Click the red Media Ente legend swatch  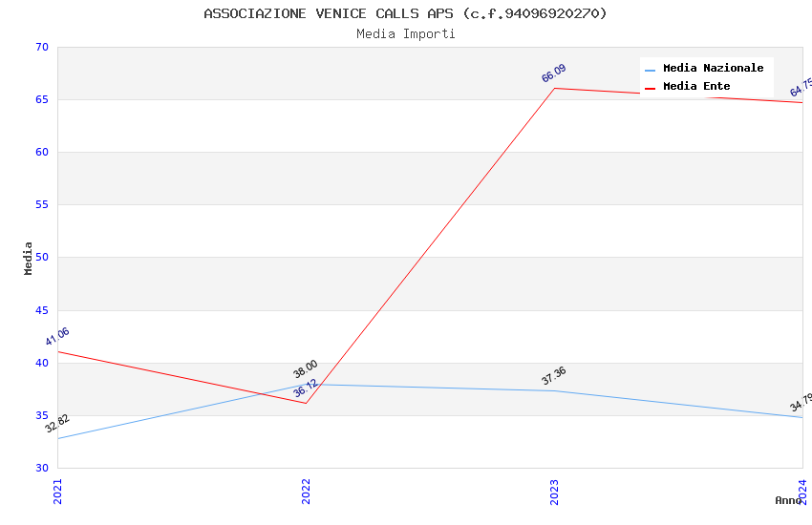[x=651, y=88]
